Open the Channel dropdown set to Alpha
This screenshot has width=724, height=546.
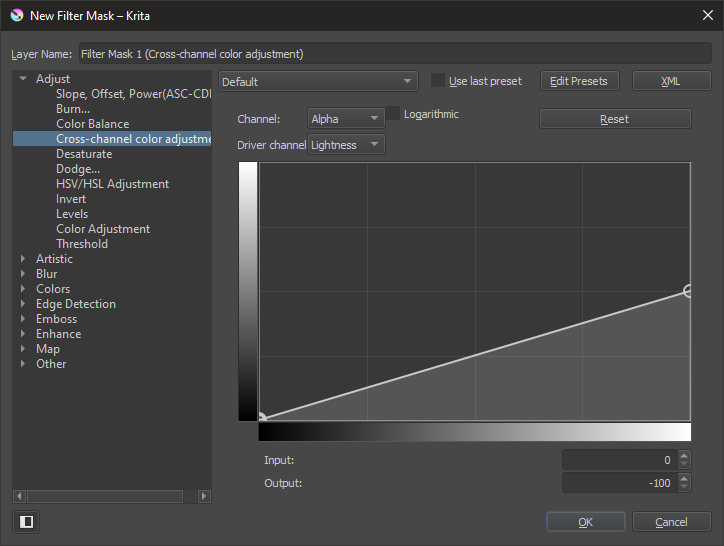pos(346,119)
